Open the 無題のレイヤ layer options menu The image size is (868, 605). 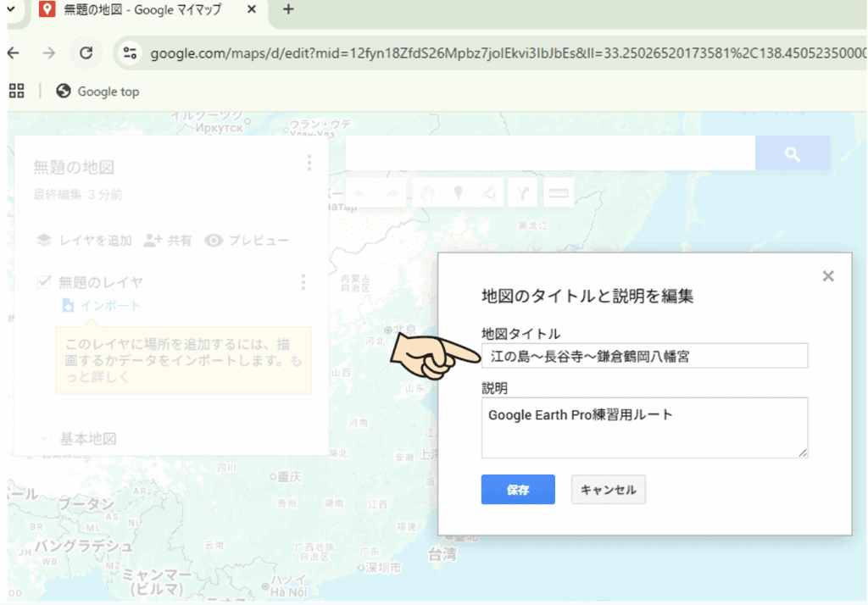[x=303, y=282]
